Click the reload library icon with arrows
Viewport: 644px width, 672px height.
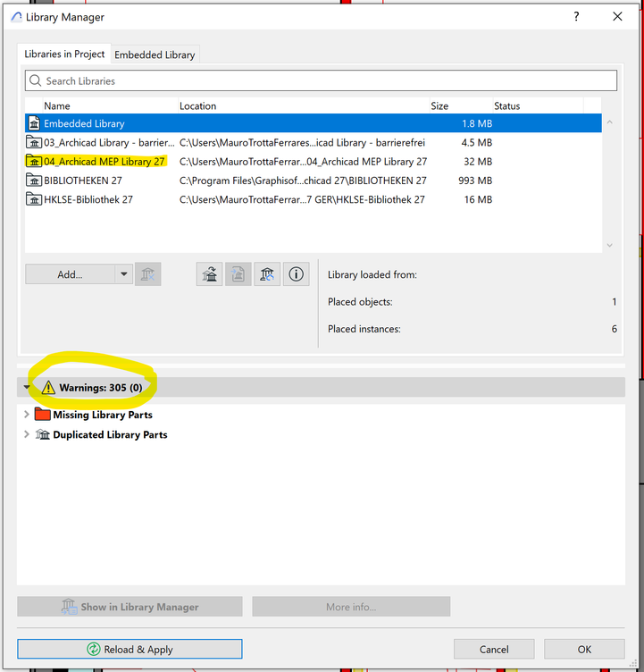click(x=210, y=273)
